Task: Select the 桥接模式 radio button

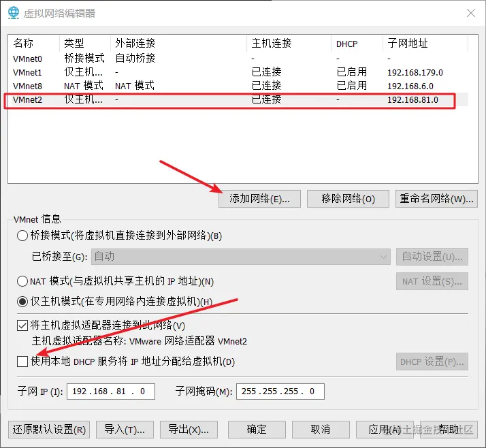Action: (x=22, y=236)
